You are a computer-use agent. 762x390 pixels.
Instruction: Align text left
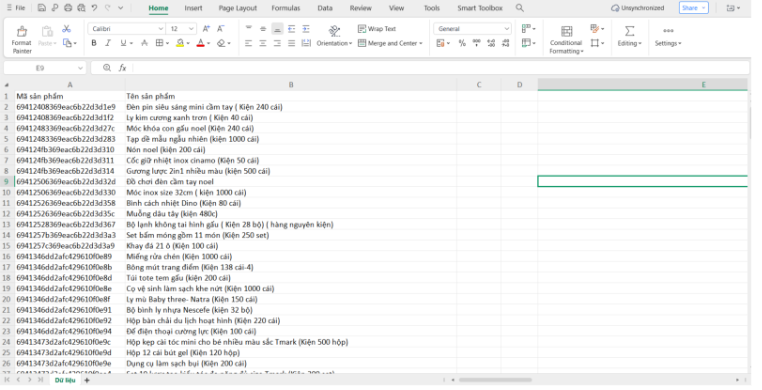coord(249,43)
